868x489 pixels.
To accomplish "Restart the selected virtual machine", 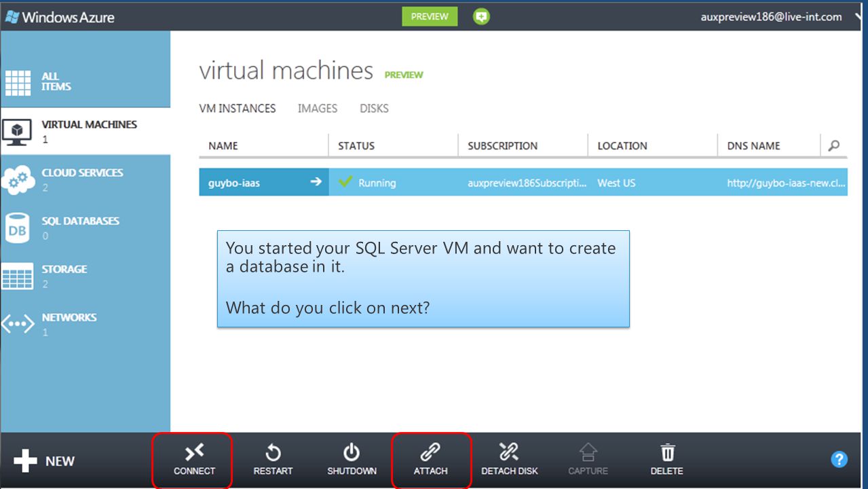I will 273,460.
